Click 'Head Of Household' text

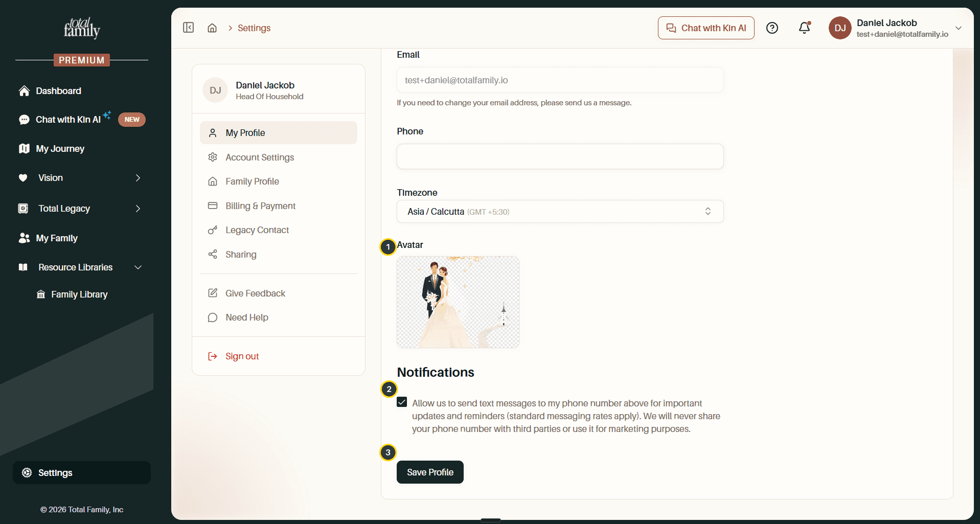coord(269,97)
